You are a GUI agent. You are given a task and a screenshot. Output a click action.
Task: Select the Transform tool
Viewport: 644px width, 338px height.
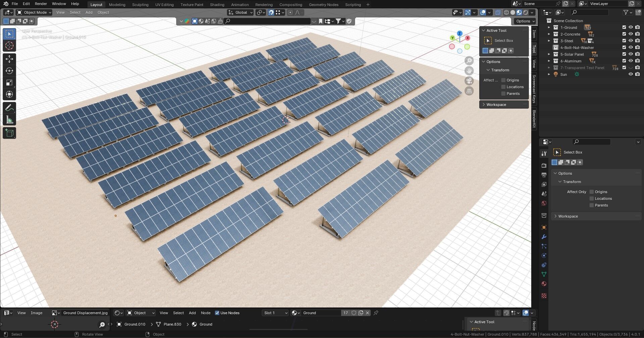(9, 94)
